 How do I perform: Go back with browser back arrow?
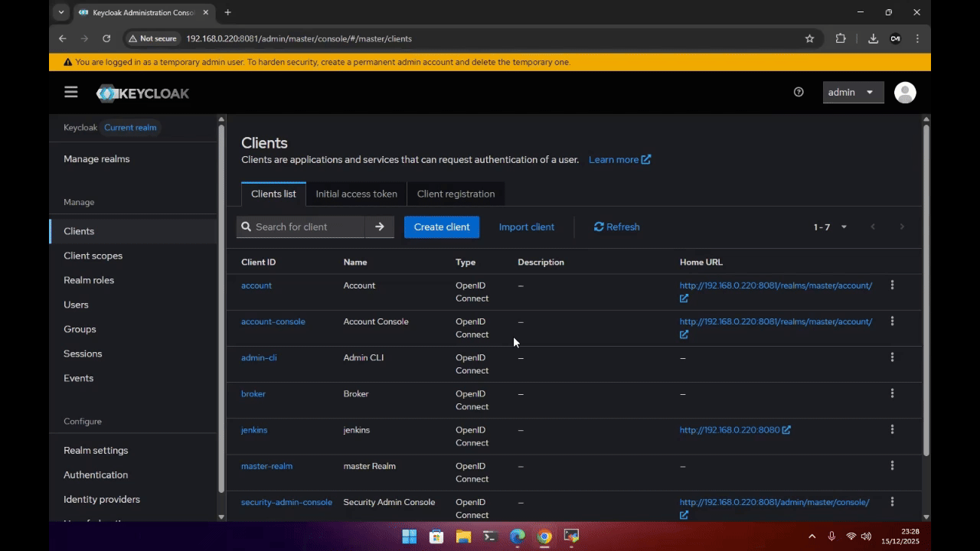pyautogui.click(x=63, y=38)
